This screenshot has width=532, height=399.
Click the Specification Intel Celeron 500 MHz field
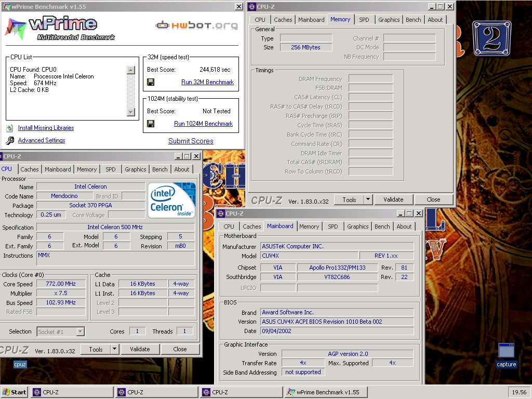pos(115,227)
